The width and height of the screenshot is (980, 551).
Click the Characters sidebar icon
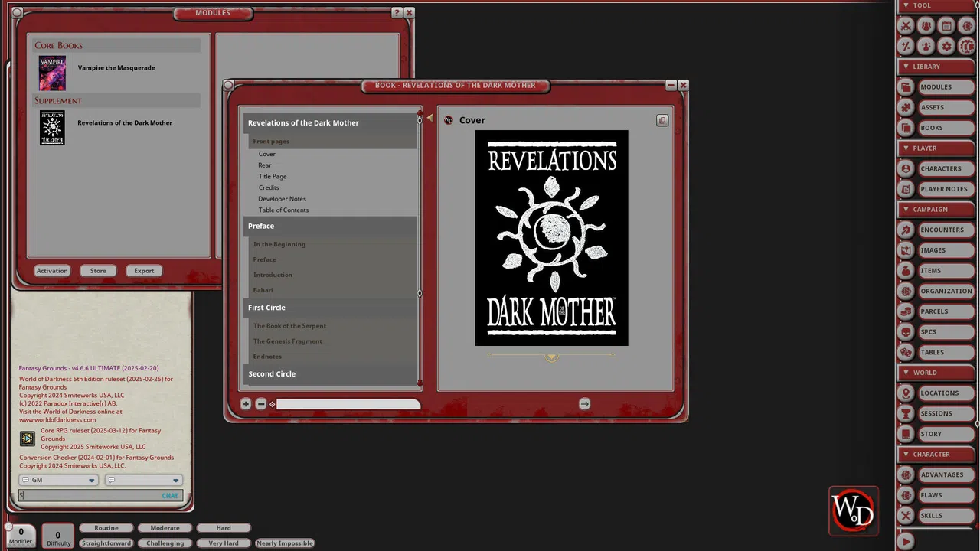point(906,169)
